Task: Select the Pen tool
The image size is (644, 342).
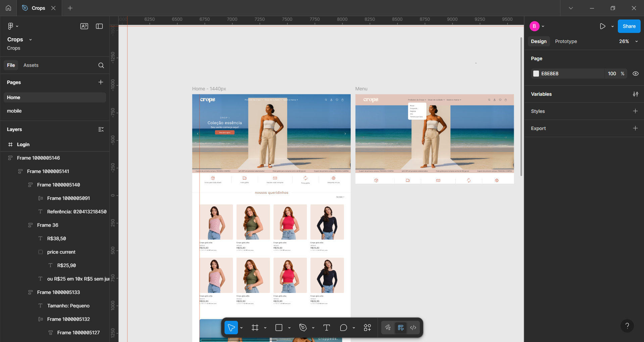Action: pyautogui.click(x=303, y=328)
